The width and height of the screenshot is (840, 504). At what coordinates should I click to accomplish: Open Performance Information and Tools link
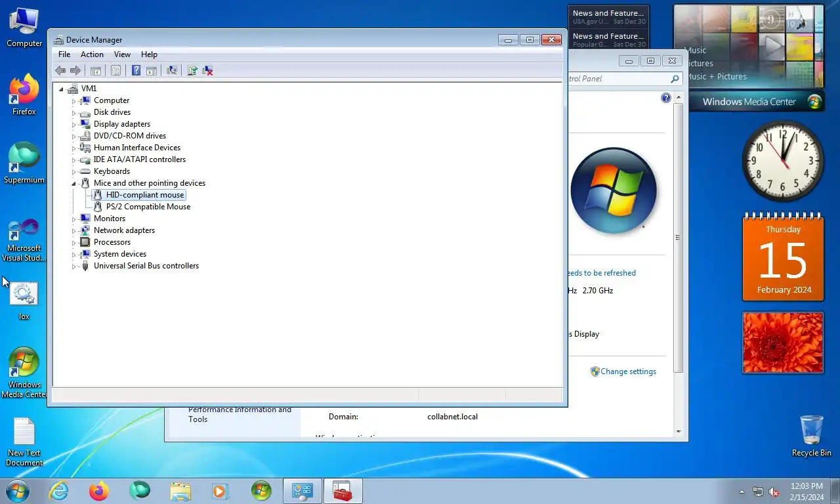(240, 414)
